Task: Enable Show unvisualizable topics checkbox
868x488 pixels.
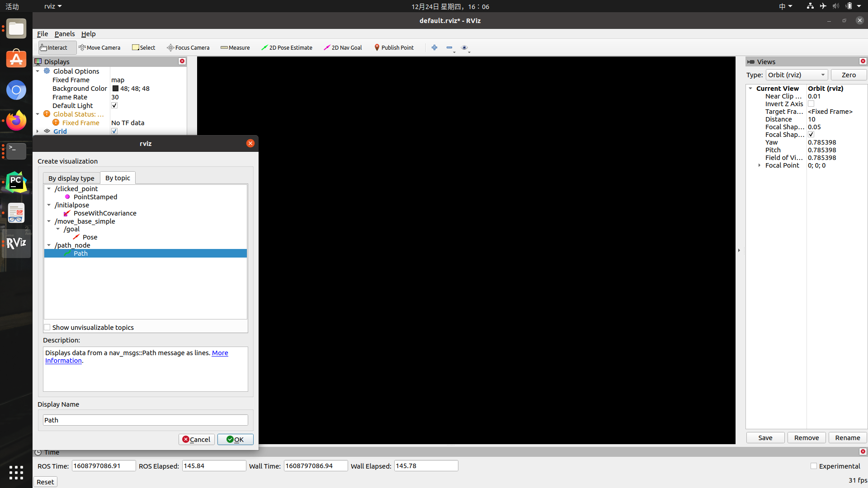Action: point(47,328)
